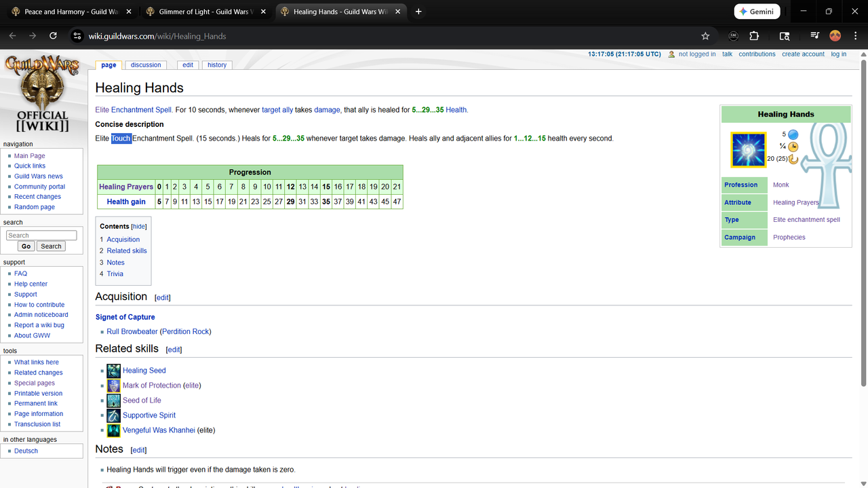
Task: Open the contributions link
Action: [x=757, y=54]
